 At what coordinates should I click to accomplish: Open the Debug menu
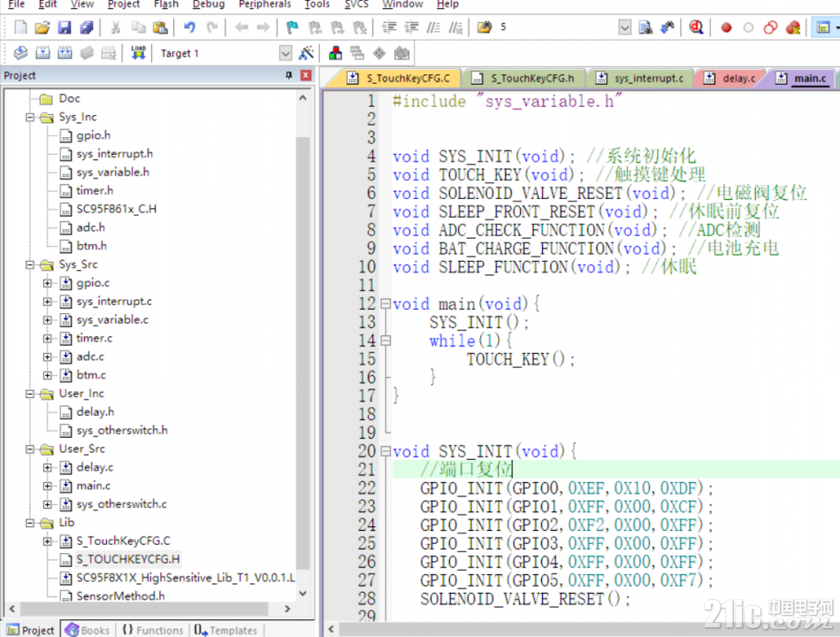pos(209,4)
